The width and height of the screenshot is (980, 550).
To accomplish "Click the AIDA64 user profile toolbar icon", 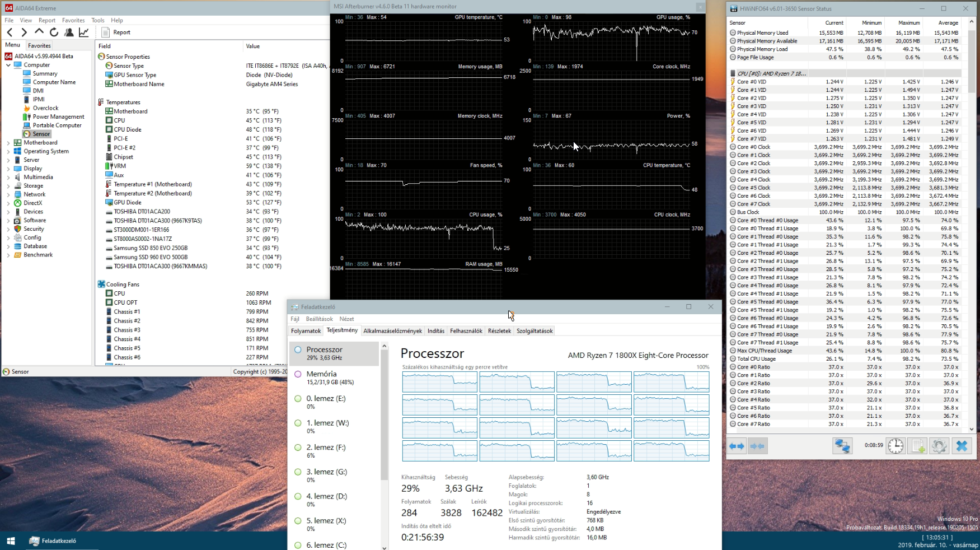I will [x=69, y=32].
